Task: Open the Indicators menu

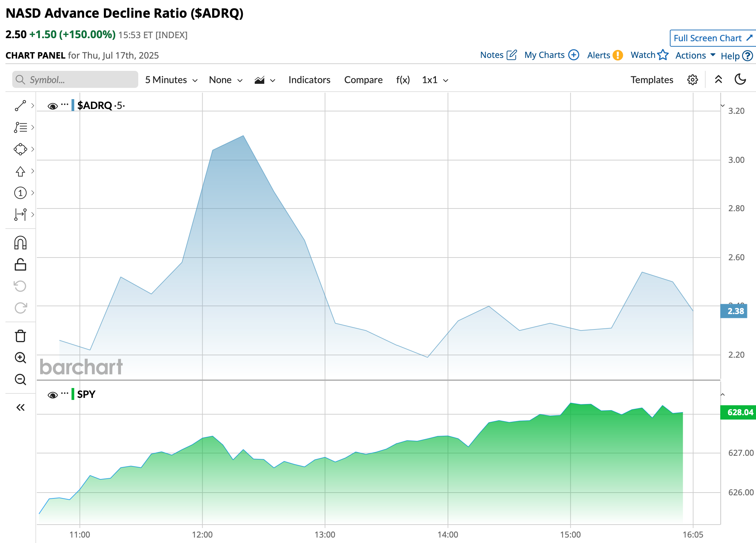Action: click(x=309, y=80)
